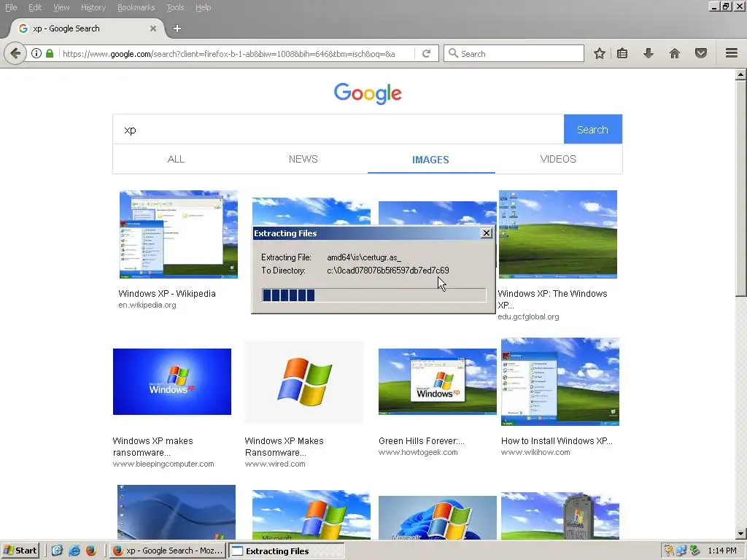Open the Downloads arrow icon

click(x=648, y=53)
